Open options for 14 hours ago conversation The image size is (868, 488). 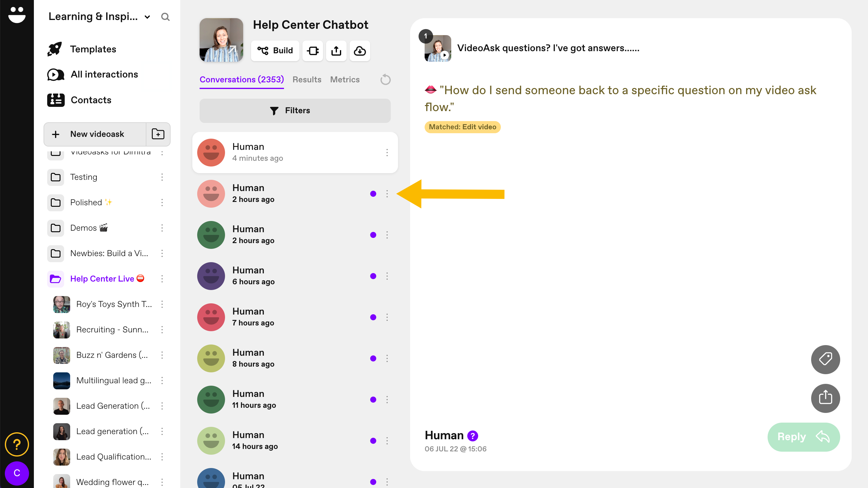(387, 440)
